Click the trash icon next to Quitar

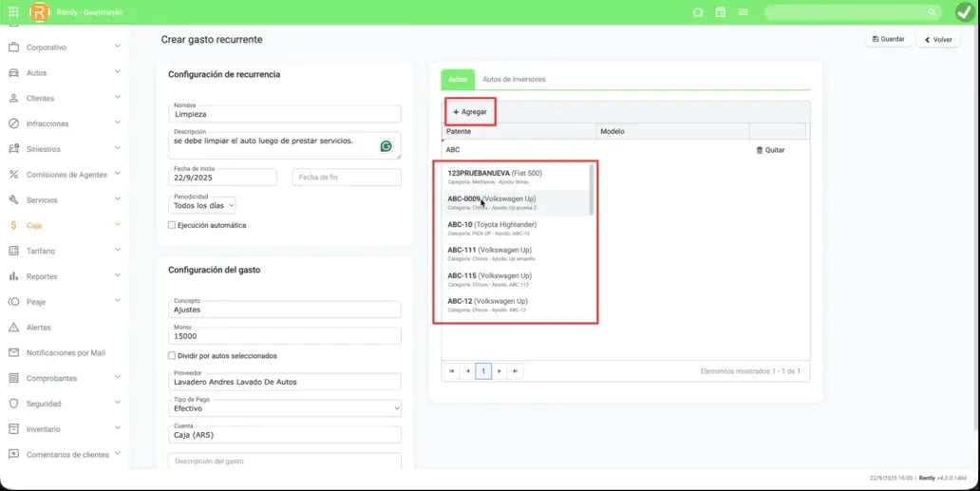coord(759,150)
